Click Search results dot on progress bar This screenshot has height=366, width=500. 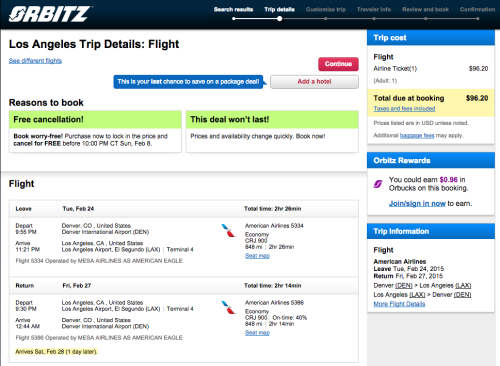234,19
